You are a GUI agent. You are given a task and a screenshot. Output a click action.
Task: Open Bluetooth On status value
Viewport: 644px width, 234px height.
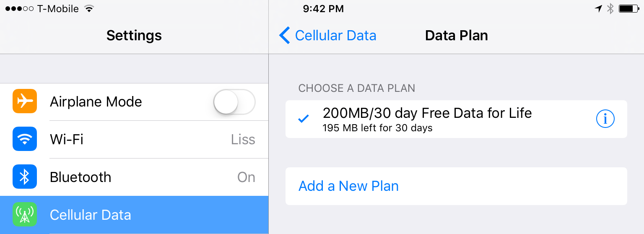pyautogui.click(x=246, y=177)
